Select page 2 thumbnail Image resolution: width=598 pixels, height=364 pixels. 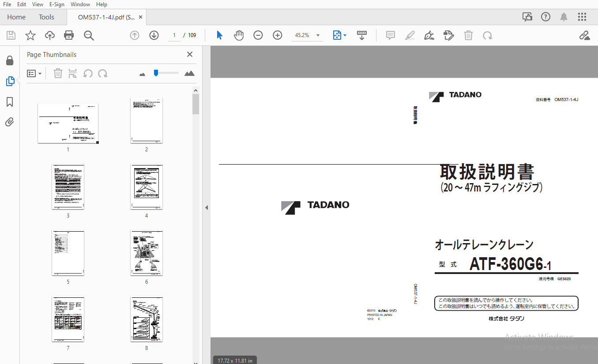147,120
